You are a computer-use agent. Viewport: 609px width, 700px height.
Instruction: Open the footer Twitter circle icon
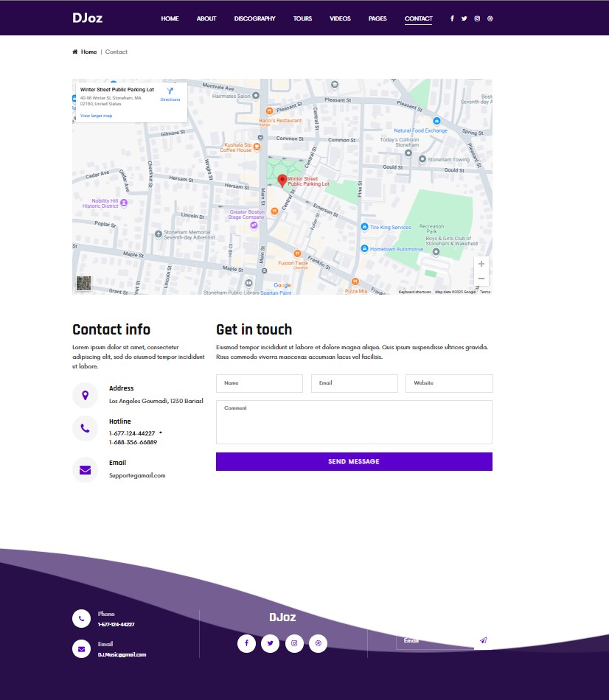[x=271, y=643]
